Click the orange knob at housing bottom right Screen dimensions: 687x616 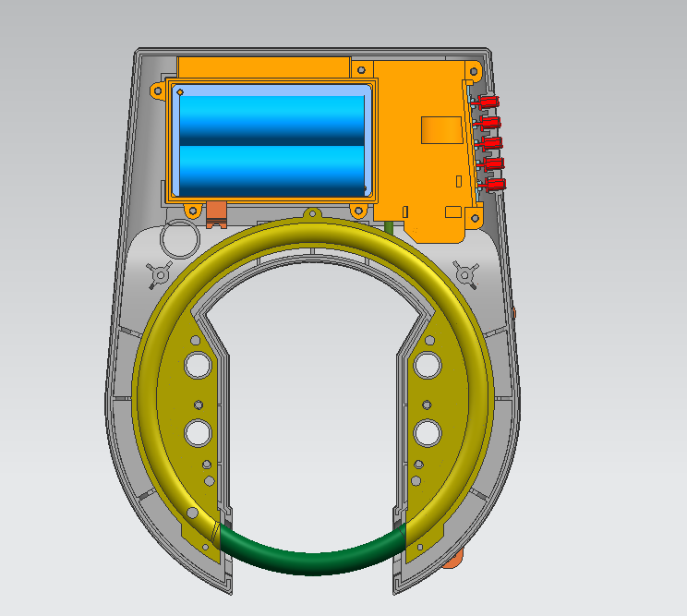point(452,559)
